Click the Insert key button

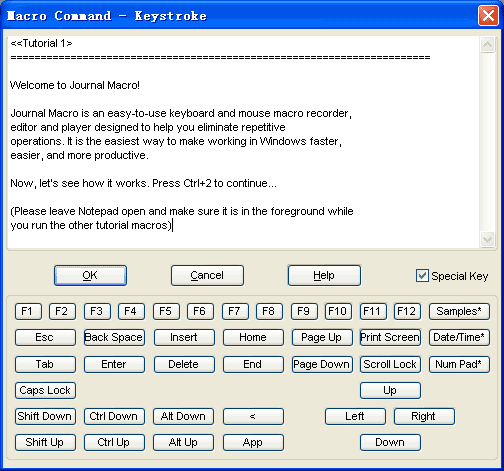(184, 337)
